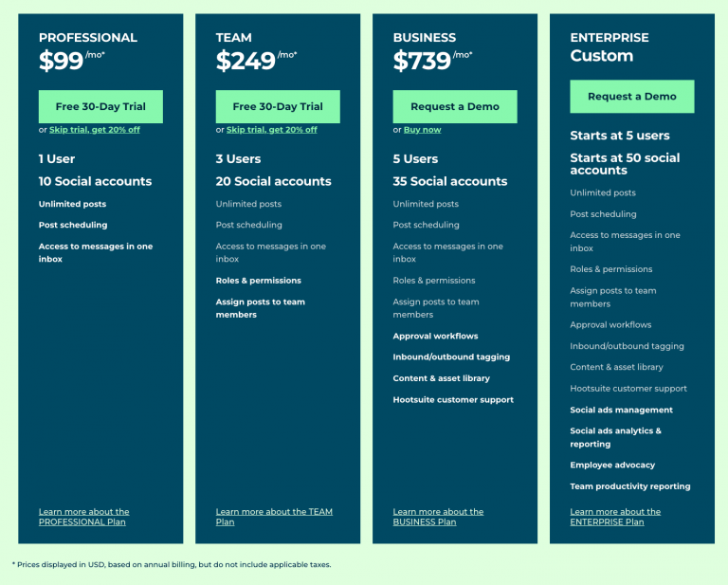Click the $249 Team price
Viewport: 728px width, 585px height.
(x=245, y=62)
